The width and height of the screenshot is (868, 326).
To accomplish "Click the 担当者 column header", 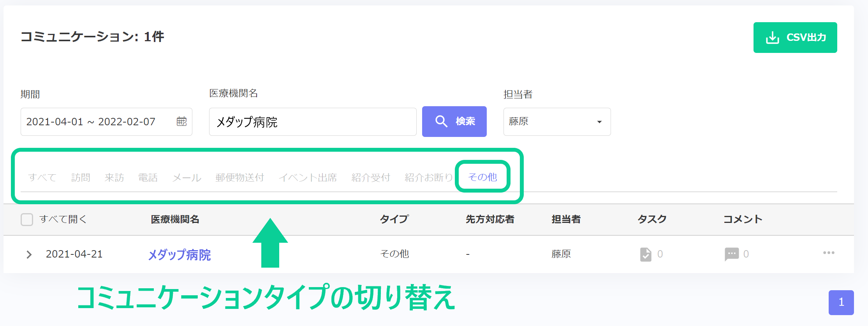I will (566, 219).
